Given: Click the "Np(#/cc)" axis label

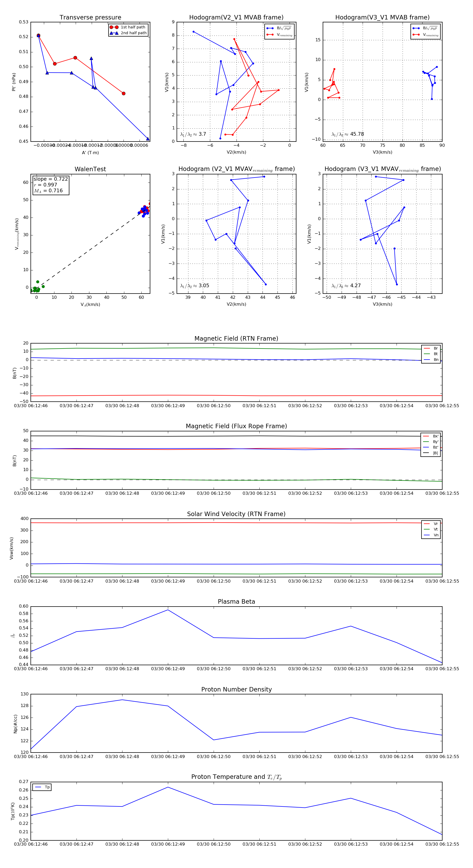Looking at the screenshot, I should pos(15,723).
